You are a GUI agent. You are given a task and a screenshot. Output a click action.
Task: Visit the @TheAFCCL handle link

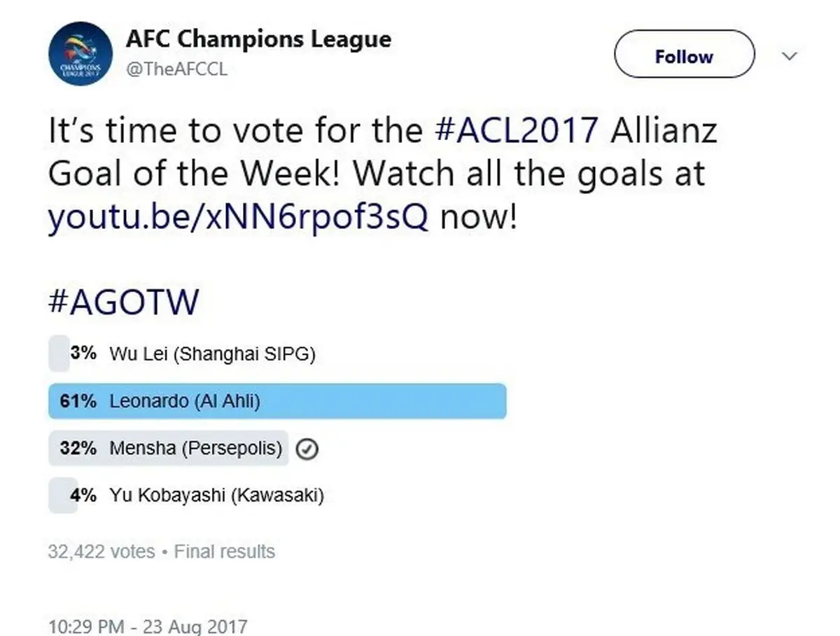176,69
